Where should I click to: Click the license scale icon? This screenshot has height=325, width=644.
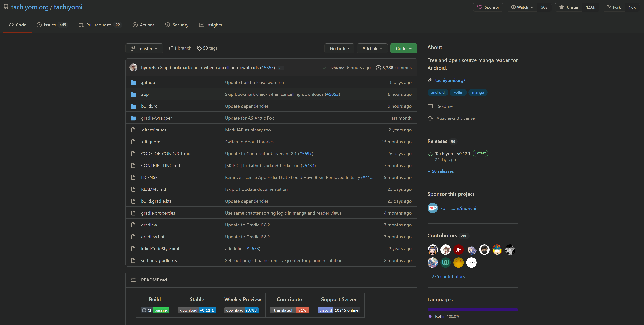click(x=430, y=118)
